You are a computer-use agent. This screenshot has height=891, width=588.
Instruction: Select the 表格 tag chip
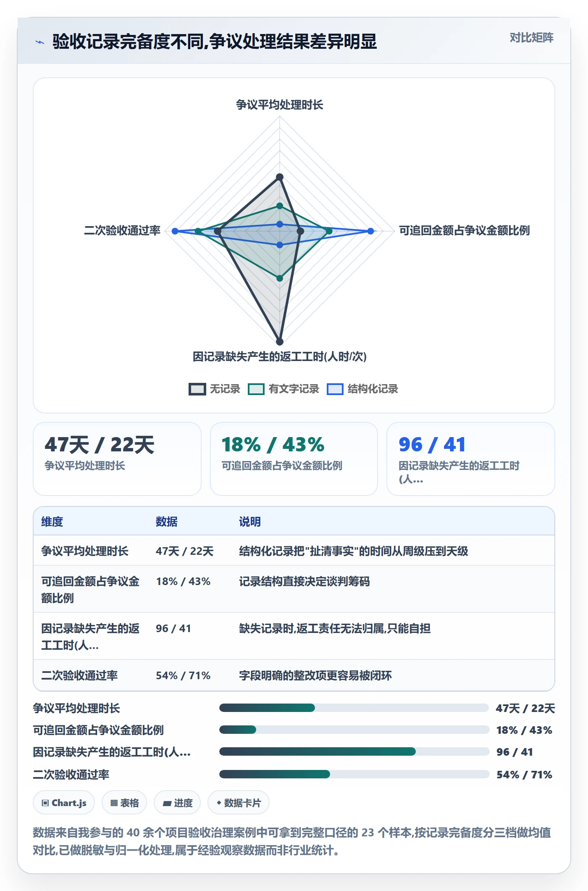pos(124,803)
